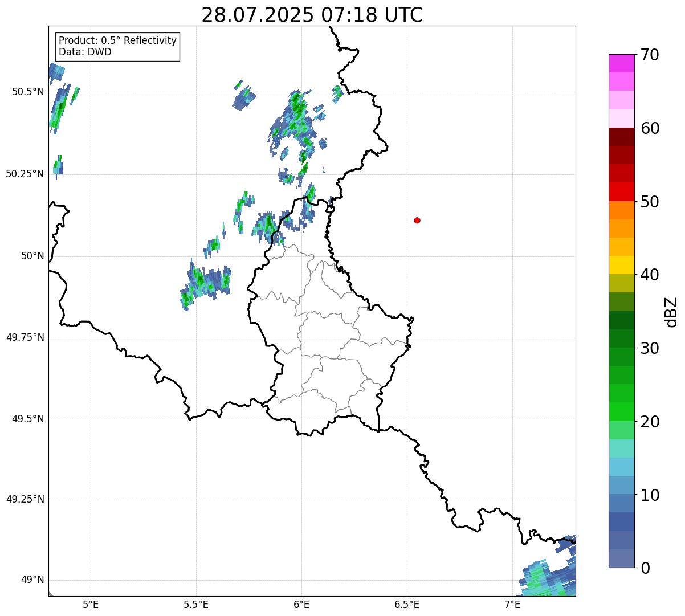685x616 pixels.
Task: Click the '6.5°E' longitude label
Action: 407,605
